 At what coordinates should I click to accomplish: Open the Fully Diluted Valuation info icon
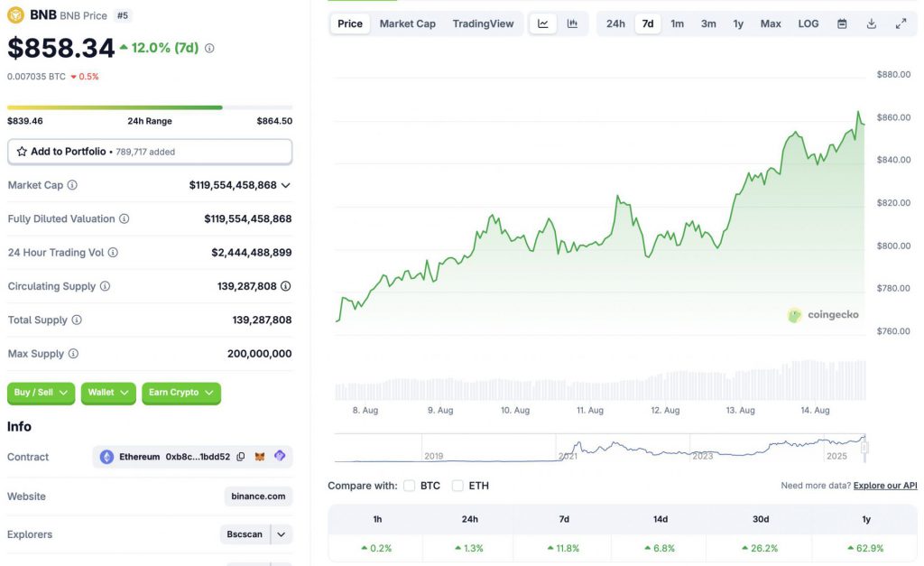pos(124,218)
